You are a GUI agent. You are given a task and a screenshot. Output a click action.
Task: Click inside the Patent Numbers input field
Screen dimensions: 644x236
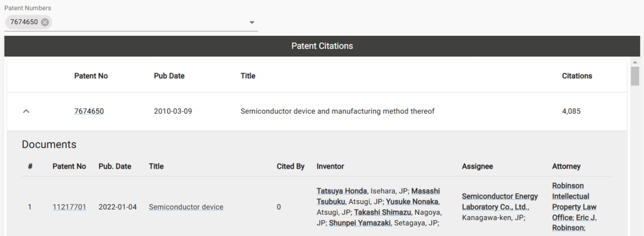[x=150, y=22]
